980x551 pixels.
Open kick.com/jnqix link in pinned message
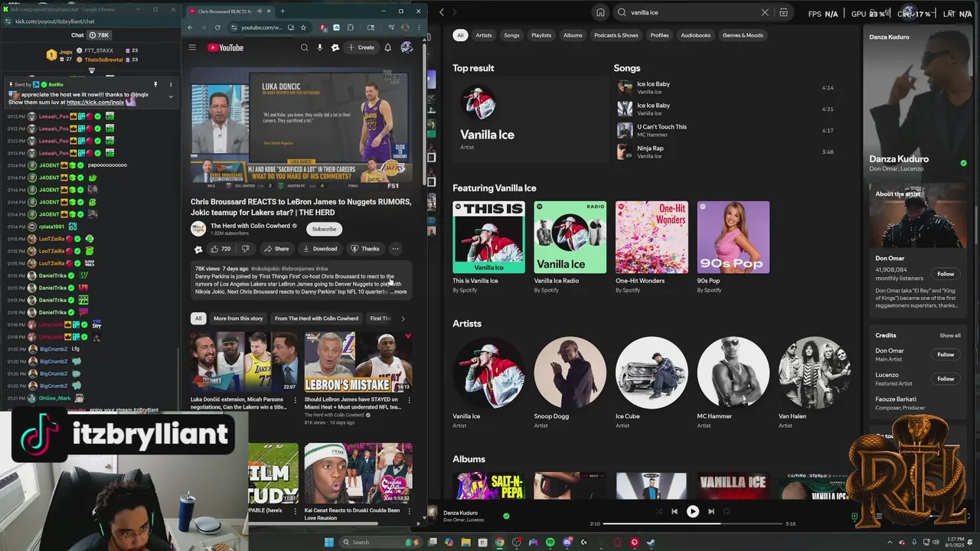pos(95,102)
